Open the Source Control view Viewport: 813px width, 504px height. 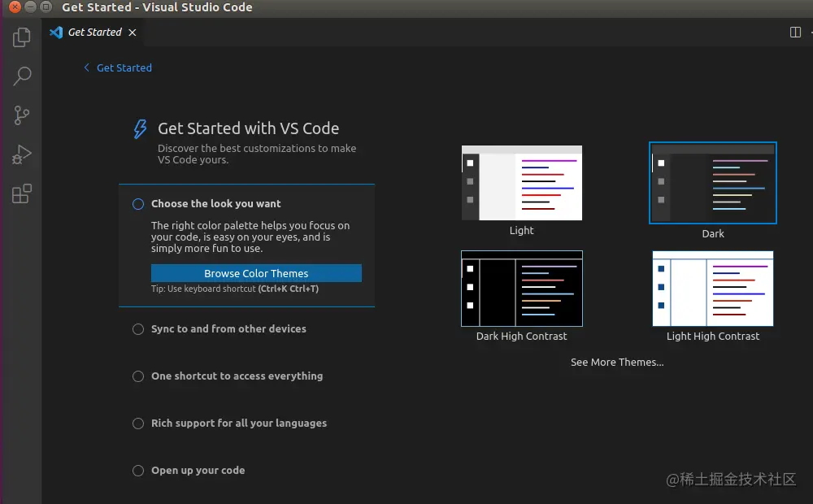click(x=21, y=115)
